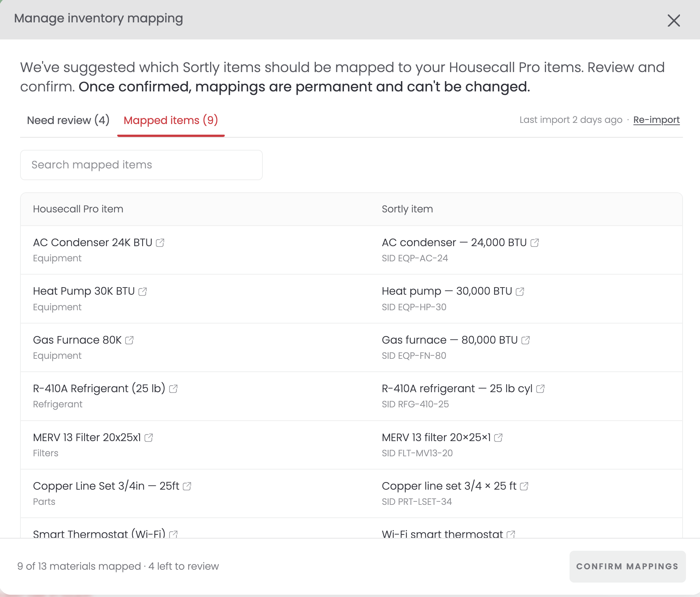700x597 pixels.
Task: Focus the Search mapped items field
Action: [141, 165]
